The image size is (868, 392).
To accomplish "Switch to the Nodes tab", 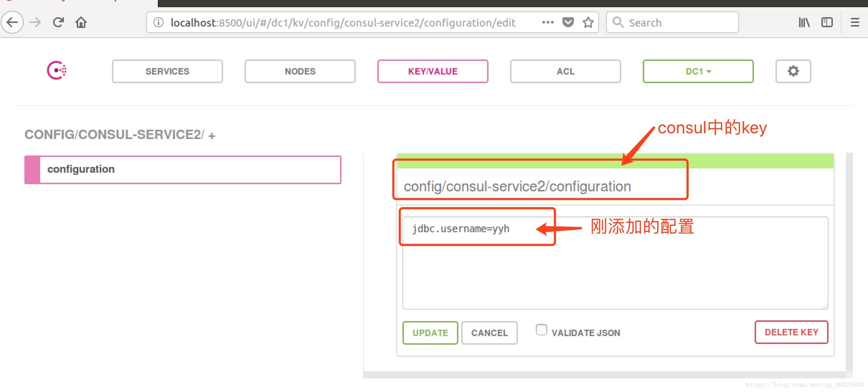I will tap(300, 71).
